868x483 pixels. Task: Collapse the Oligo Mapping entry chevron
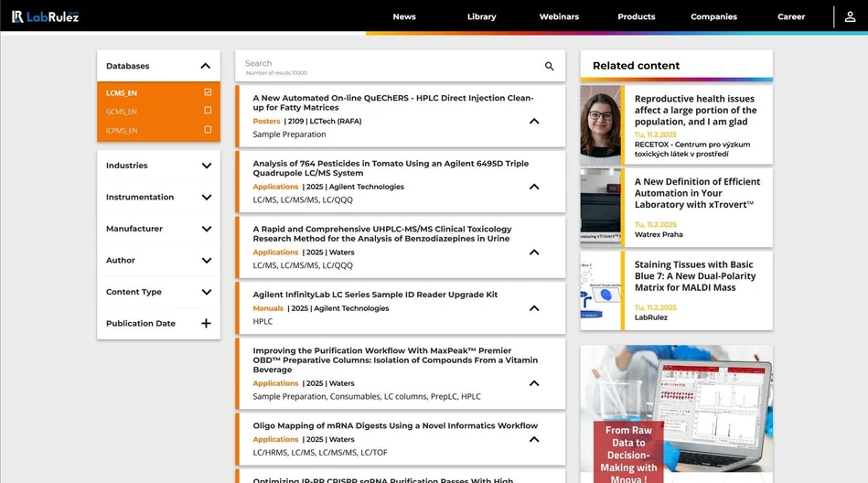coord(534,439)
